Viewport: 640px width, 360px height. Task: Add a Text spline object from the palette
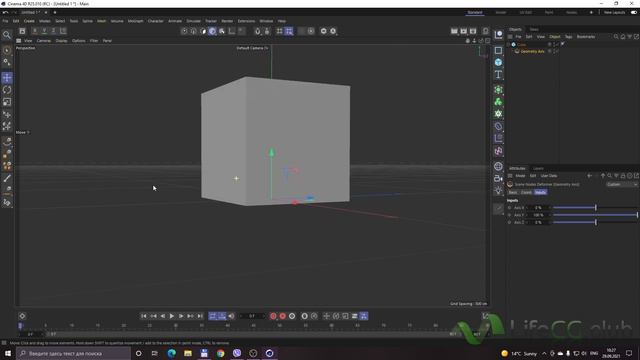click(498, 74)
